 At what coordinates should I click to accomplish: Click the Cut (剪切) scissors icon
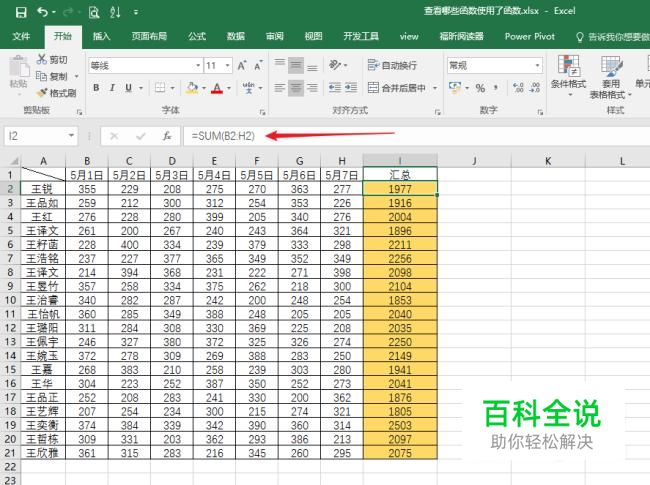[42, 59]
